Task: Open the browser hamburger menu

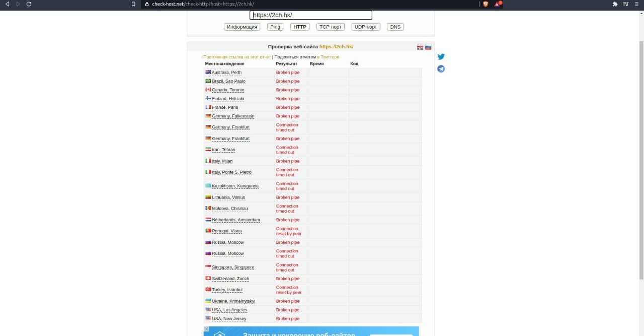Action: point(636,4)
